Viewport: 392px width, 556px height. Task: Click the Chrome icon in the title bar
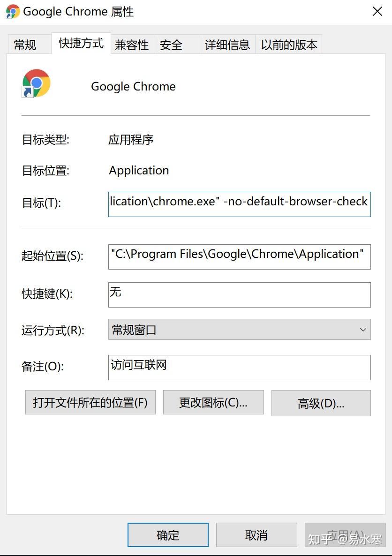pyautogui.click(x=13, y=11)
